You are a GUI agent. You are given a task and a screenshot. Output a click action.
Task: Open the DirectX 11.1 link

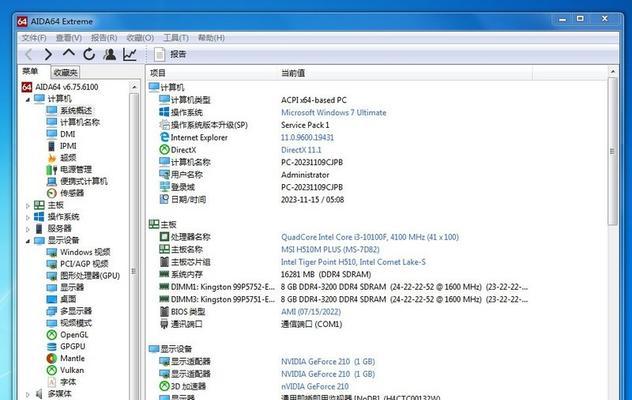[x=301, y=150]
